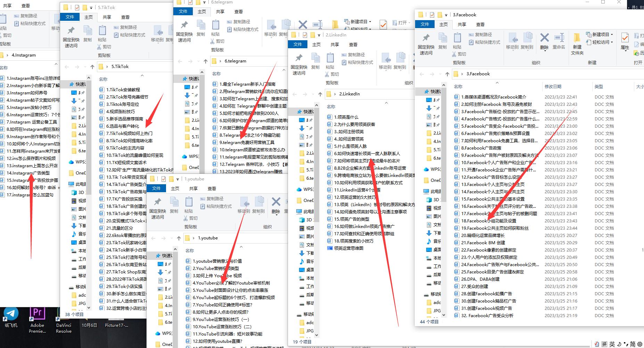Open the Adobe Premiere desktop shortcut
The image size is (644, 348).
pyautogui.click(x=37, y=320)
